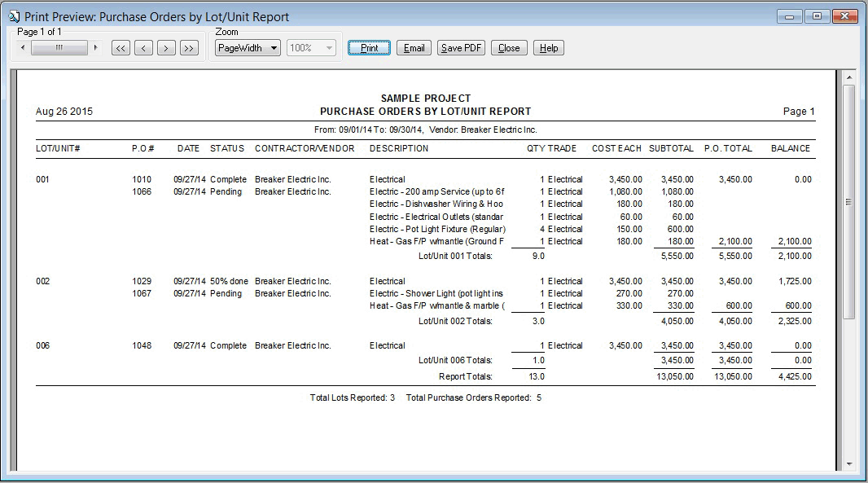Click page scroller left arrow
This screenshot has height=483, width=868.
[23, 48]
